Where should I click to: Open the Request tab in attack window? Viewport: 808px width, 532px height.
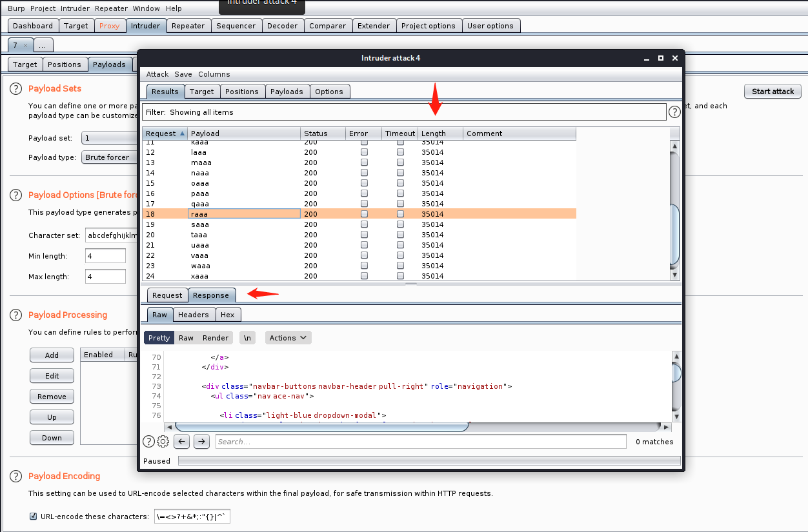pyautogui.click(x=167, y=295)
